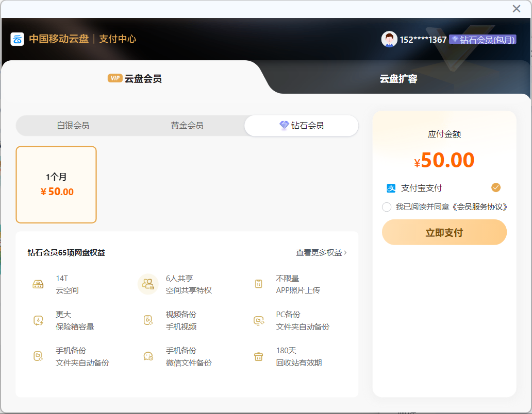The image size is (532, 414).
Task: Click the 应付金额 label
Action: 444,134
